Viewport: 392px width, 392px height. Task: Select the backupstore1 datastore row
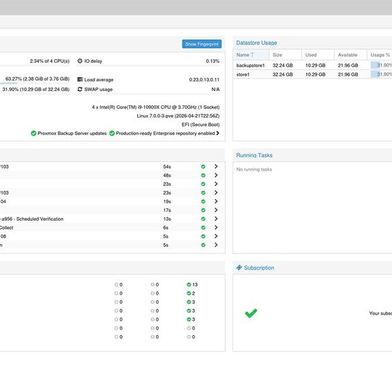(312, 65)
